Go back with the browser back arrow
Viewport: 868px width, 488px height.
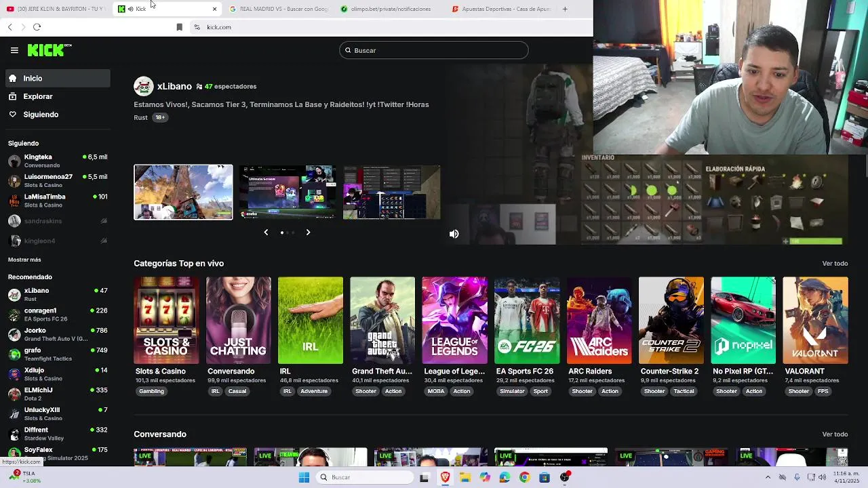tap(9, 27)
